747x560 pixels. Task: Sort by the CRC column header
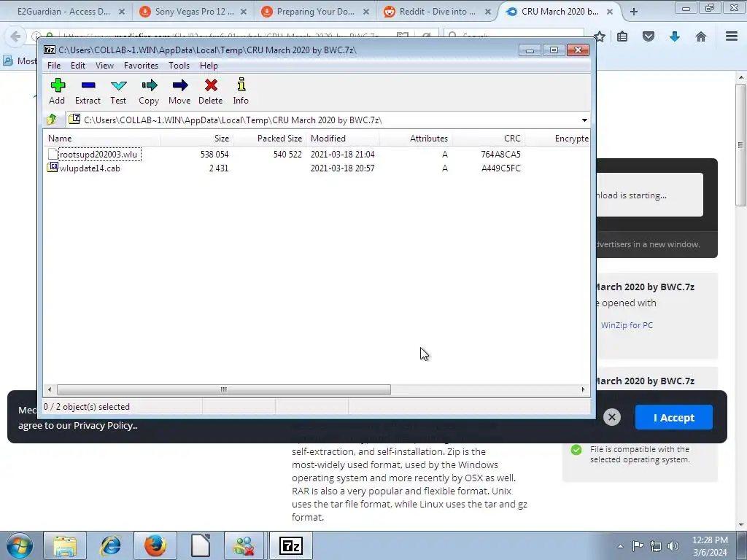point(488,139)
